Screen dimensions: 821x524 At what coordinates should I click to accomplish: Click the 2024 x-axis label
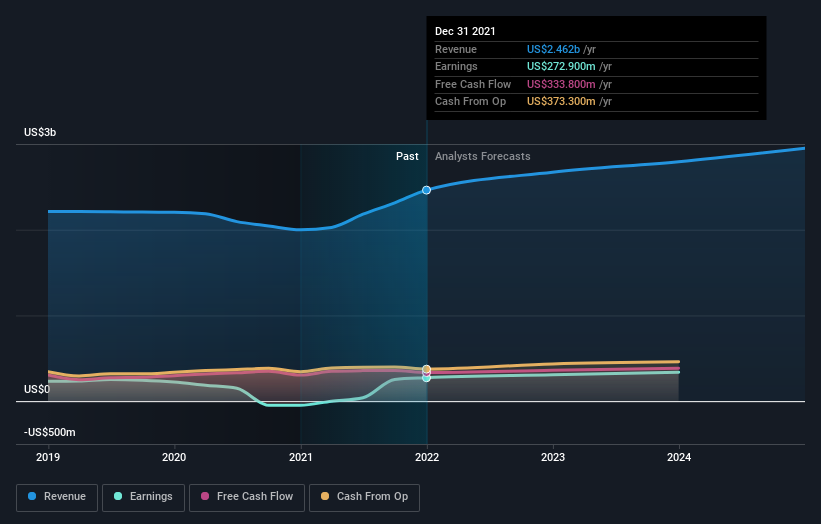tap(679, 458)
